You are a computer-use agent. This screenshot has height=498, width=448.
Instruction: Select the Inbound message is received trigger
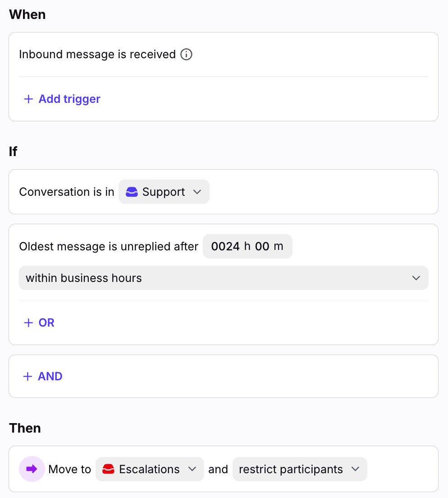[97, 55]
